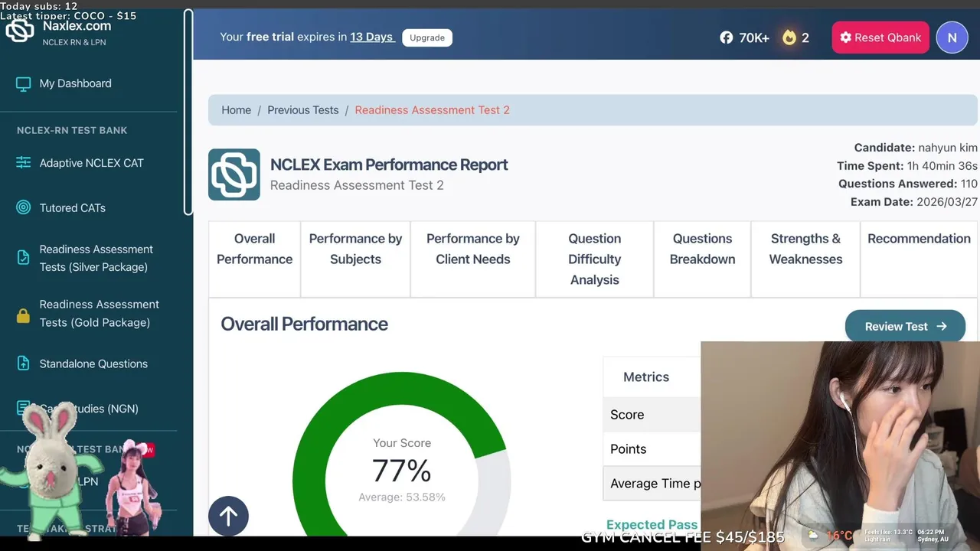This screenshot has width=980, height=551.
Task: Click Readiness Assessment Test 2 breadcrumb
Action: click(x=432, y=110)
